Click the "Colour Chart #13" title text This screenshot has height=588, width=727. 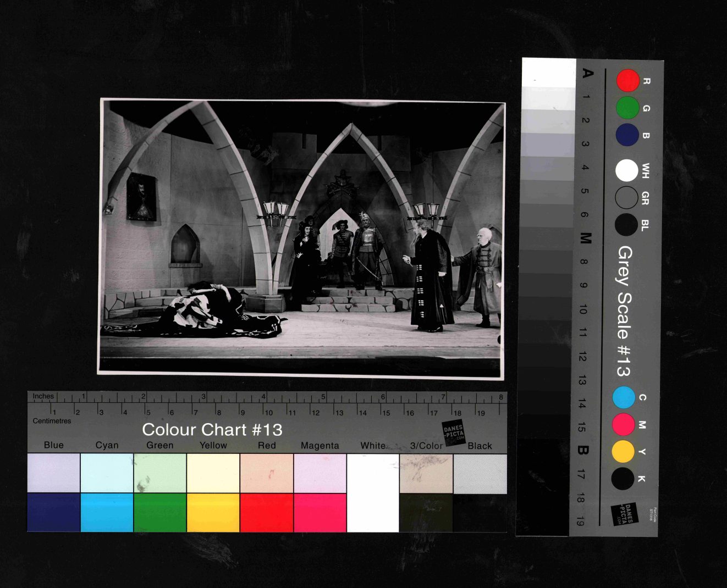tap(212, 430)
